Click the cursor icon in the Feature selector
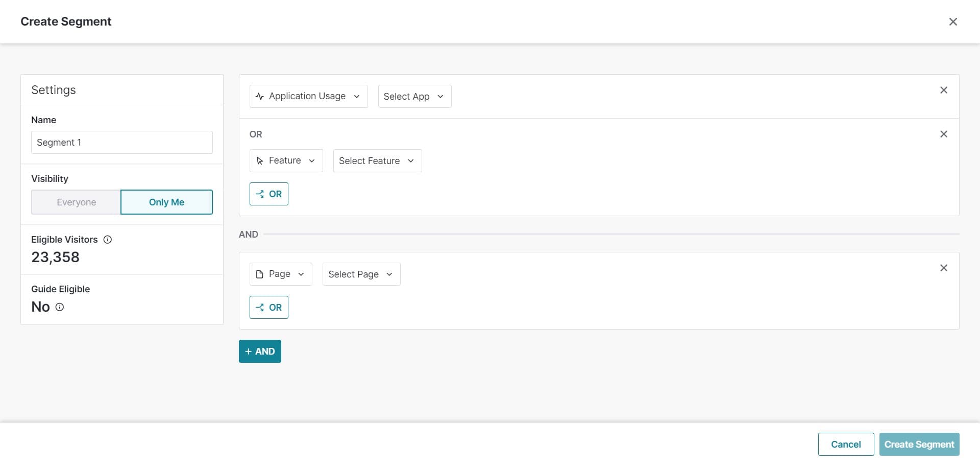 [260, 160]
